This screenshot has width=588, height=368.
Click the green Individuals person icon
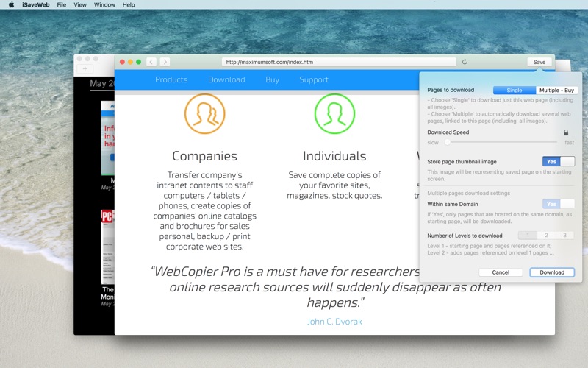(x=334, y=113)
